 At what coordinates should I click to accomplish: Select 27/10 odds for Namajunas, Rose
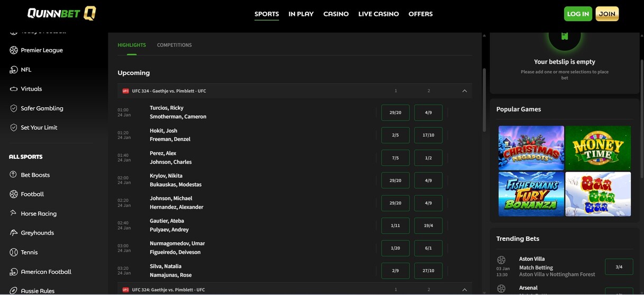pyautogui.click(x=428, y=271)
